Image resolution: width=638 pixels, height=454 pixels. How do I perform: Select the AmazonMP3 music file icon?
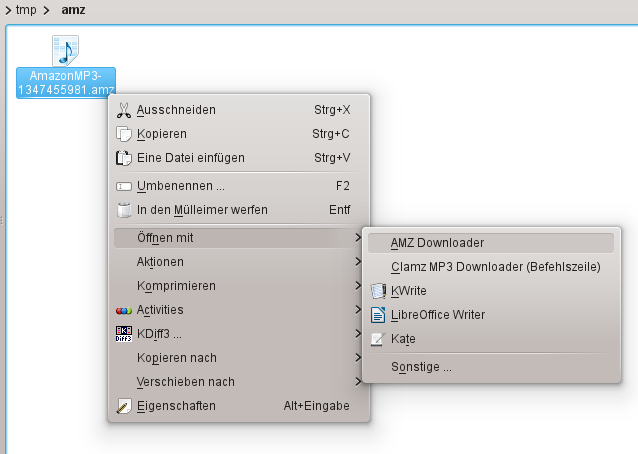click(x=66, y=51)
